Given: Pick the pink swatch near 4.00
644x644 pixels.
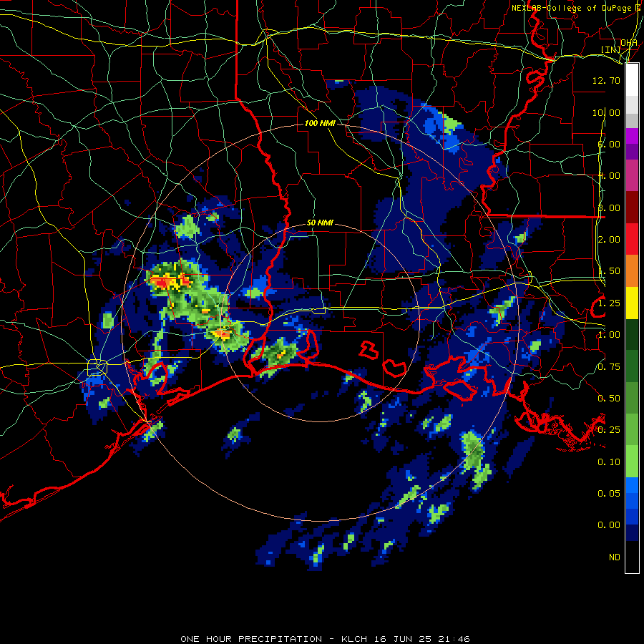Looking at the screenshot, I should point(632,175).
